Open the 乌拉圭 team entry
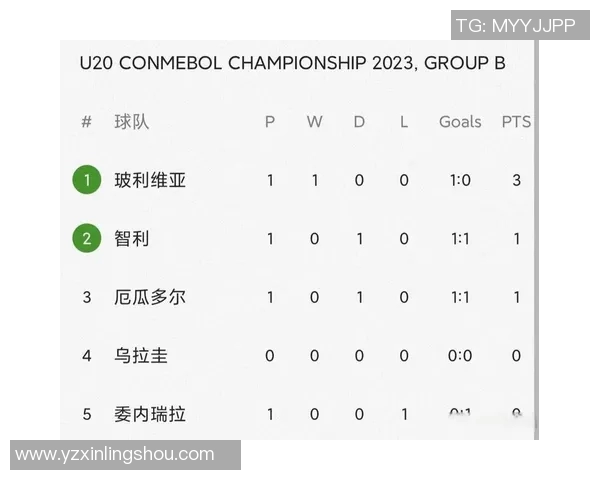Screen dimensions: 600x480 141,355
